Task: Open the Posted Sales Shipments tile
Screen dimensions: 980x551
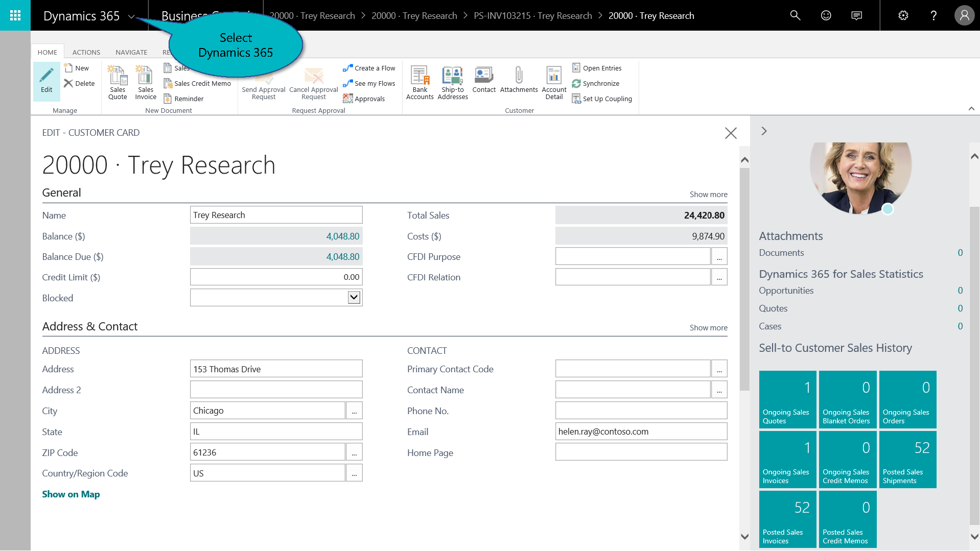Action: click(x=907, y=460)
